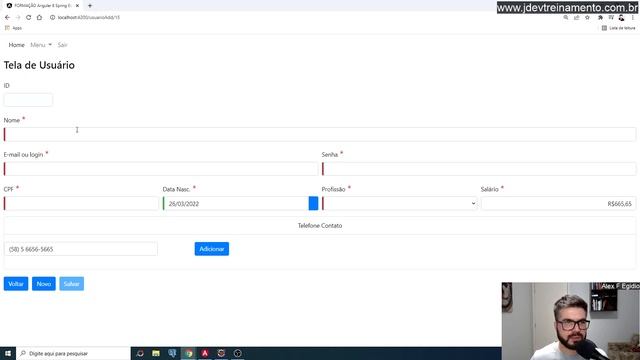
Task: Click the Data Nasc. date field
Action: (236, 203)
